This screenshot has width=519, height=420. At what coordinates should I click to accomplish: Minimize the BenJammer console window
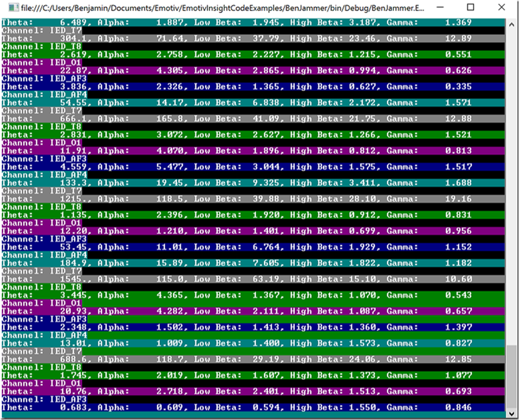coord(439,7)
